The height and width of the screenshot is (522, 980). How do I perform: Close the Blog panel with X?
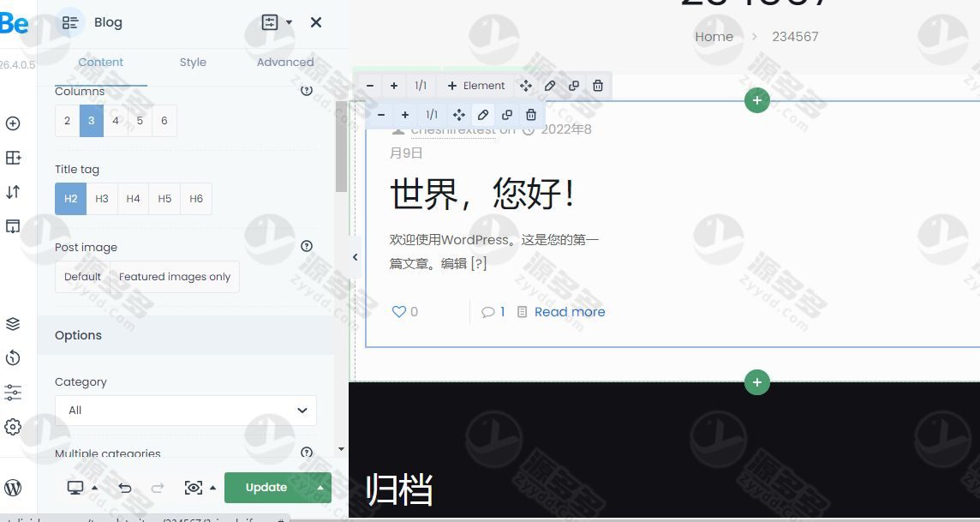(315, 22)
